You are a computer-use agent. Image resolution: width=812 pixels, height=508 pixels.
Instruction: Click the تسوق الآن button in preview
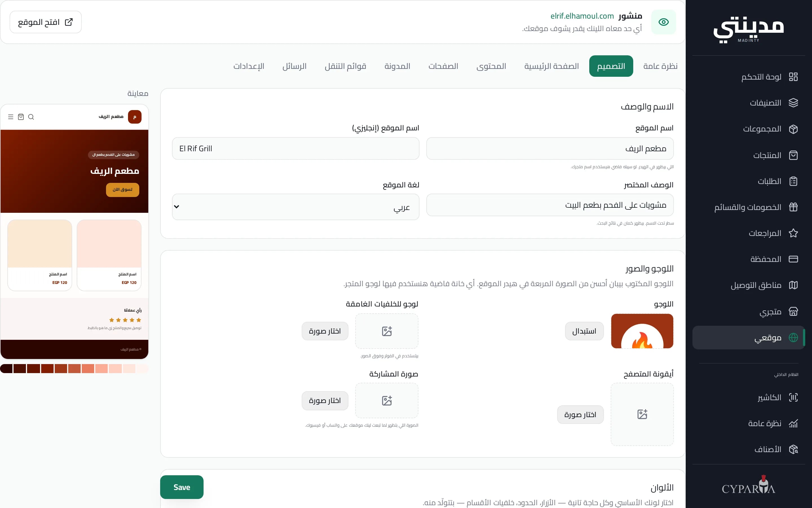(x=122, y=190)
